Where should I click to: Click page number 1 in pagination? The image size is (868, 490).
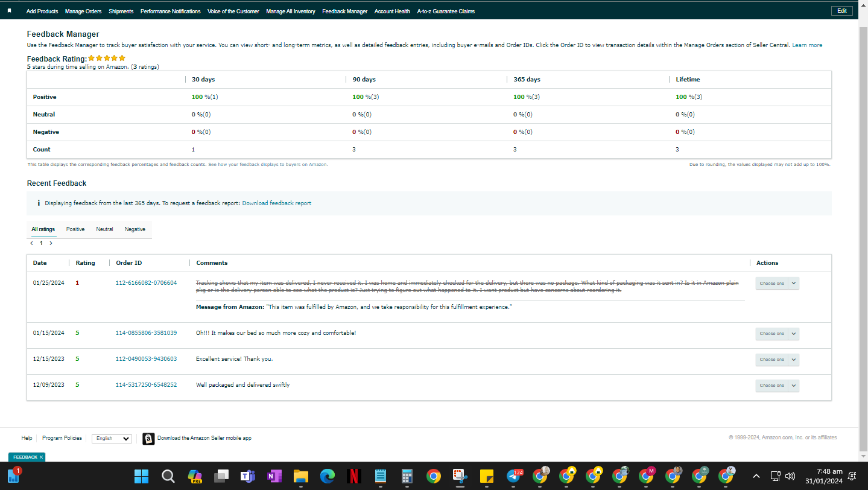coord(41,243)
